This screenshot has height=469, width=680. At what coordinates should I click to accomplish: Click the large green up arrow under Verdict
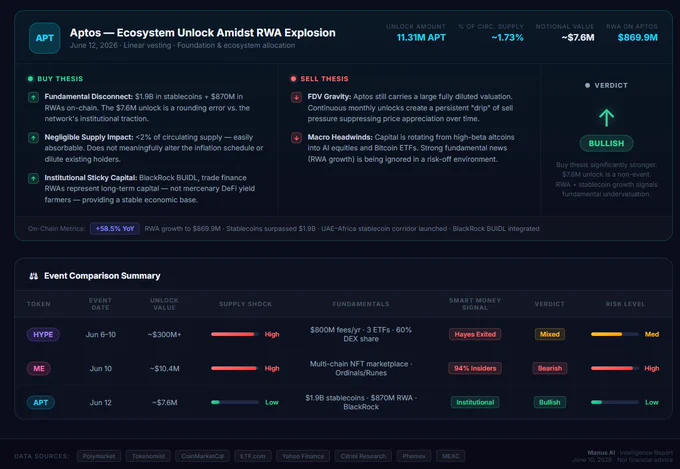click(606, 118)
